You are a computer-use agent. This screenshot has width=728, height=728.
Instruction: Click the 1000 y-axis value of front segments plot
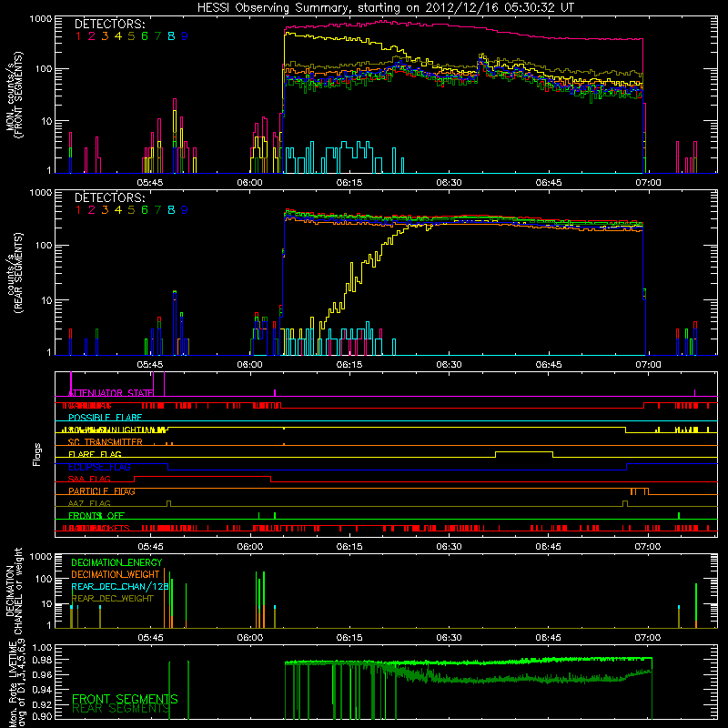coord(40,19)
